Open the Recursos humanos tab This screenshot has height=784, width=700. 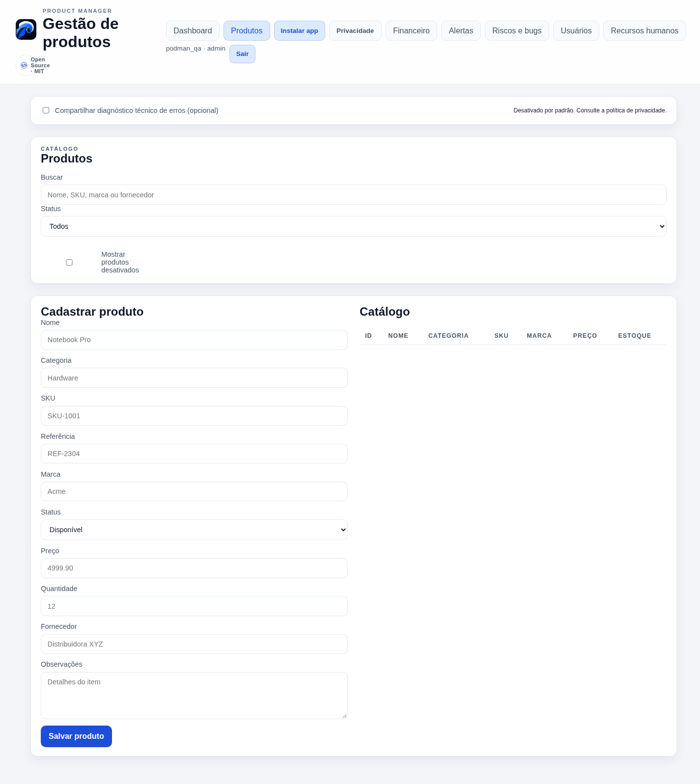[644, 30]
